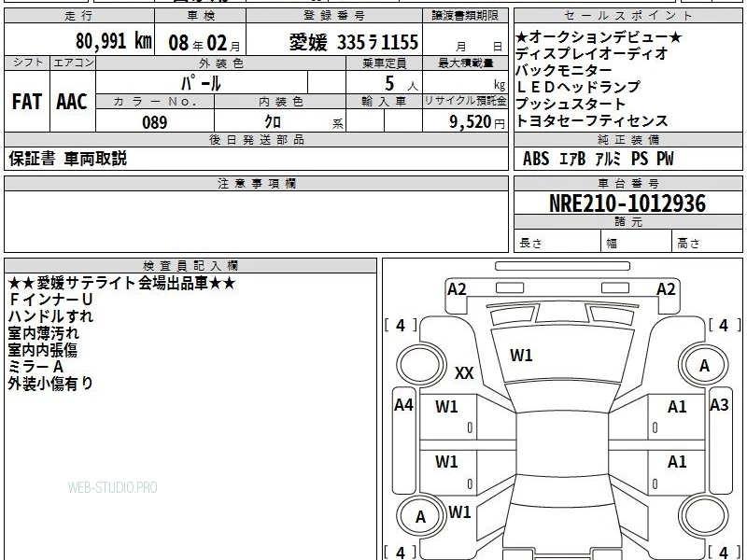Select the W1 mark on the hood
The image size is (747, 560).
tap(521, 355)
